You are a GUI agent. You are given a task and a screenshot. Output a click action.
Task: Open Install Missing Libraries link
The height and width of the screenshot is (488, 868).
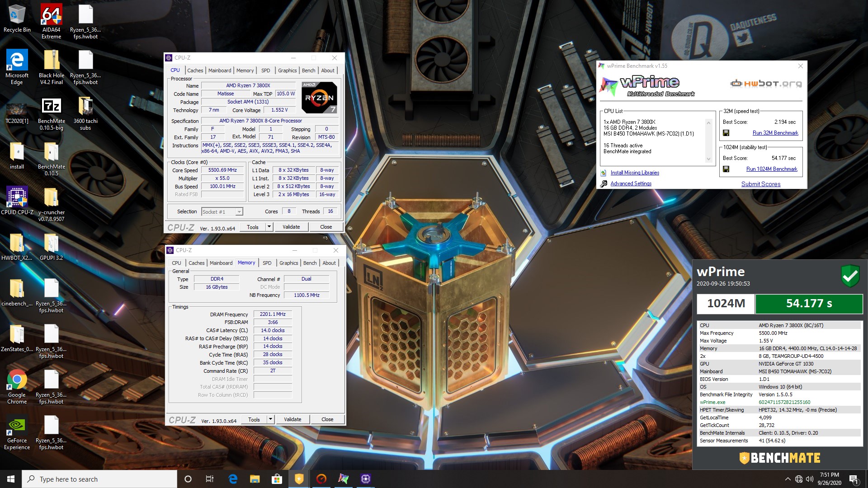[635, 173]
